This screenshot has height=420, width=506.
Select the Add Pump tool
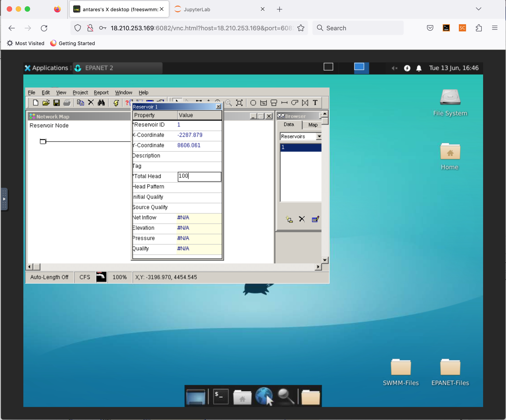coord(295,103)
